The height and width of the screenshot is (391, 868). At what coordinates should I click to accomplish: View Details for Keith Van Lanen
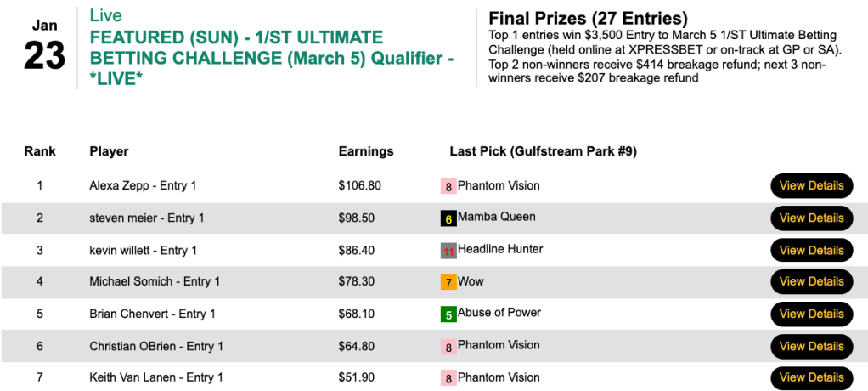(x=811, y=378)
